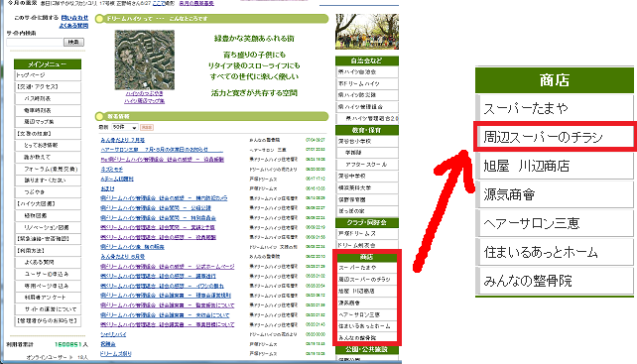Follow the よくある質問 link under 問い合わせ
The height and width of the screenshot is (364, 637).
point(73,25)
